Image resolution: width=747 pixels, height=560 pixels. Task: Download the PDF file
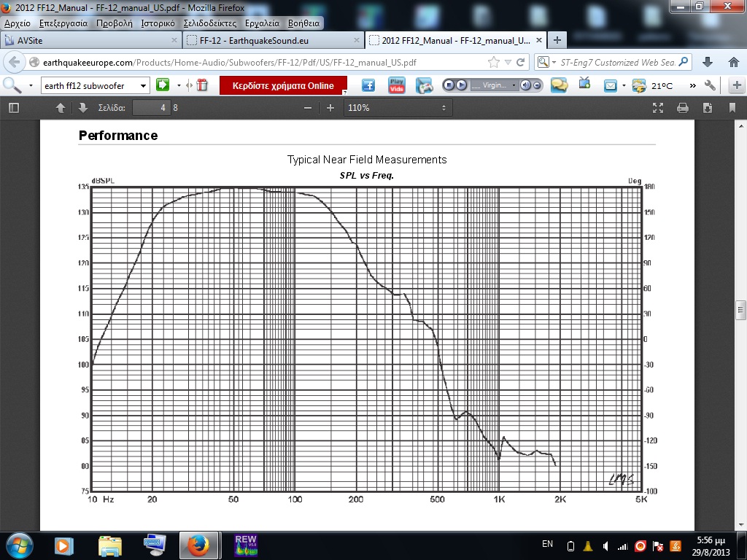pyautogui.click(x=708, y=108)
